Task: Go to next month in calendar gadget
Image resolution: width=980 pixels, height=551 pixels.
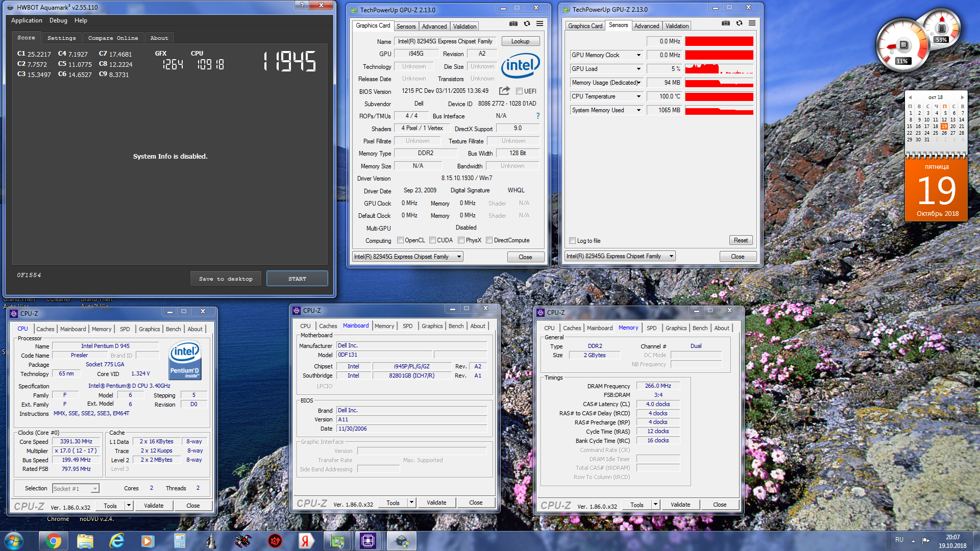Action: (962, 97)
